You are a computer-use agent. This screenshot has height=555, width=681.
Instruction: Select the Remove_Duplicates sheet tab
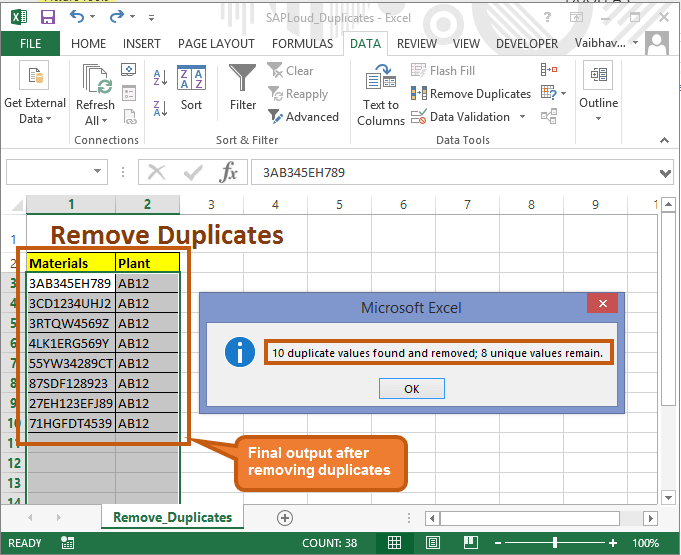pos(172,517)
